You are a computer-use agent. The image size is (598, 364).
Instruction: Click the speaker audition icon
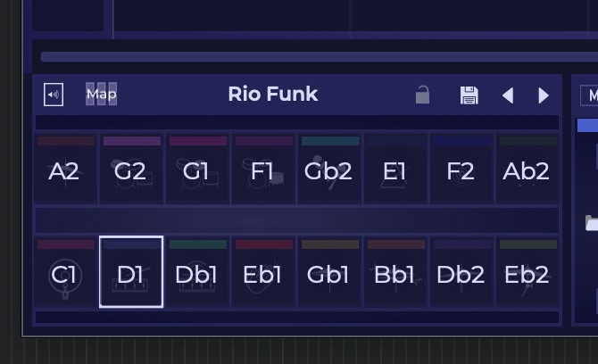pos(54,95)
